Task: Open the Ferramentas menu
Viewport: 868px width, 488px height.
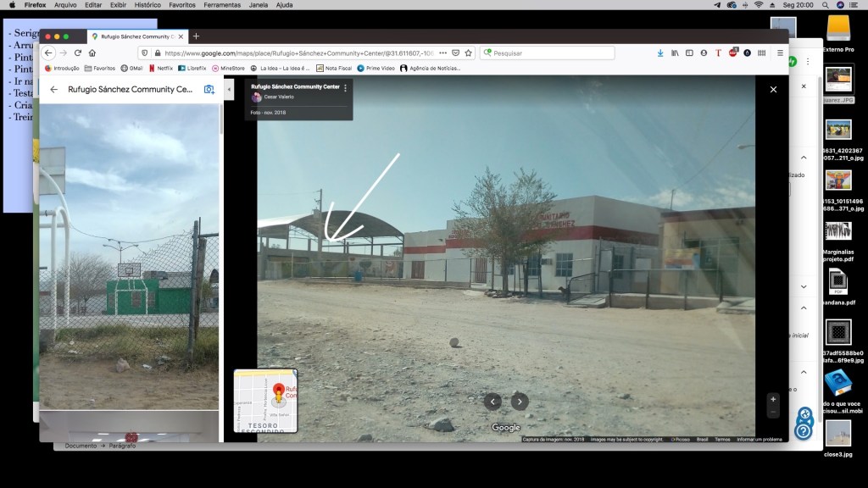Action: pyautogui.click(x=221, y=5)
